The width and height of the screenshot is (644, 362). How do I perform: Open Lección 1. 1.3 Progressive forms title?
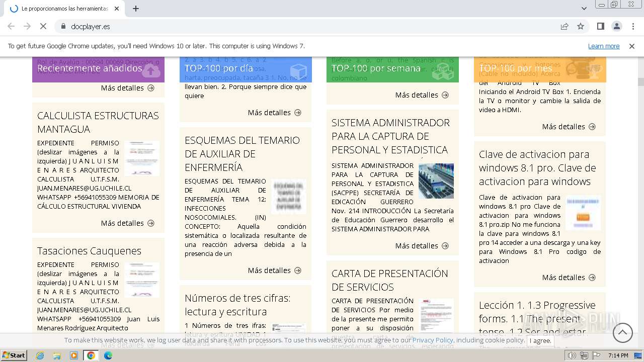(537, 318)
